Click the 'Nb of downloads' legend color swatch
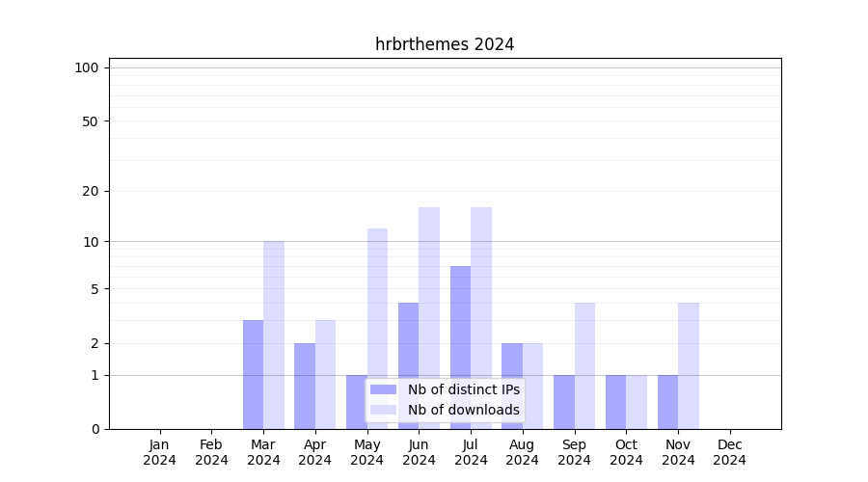 point(383,410)
